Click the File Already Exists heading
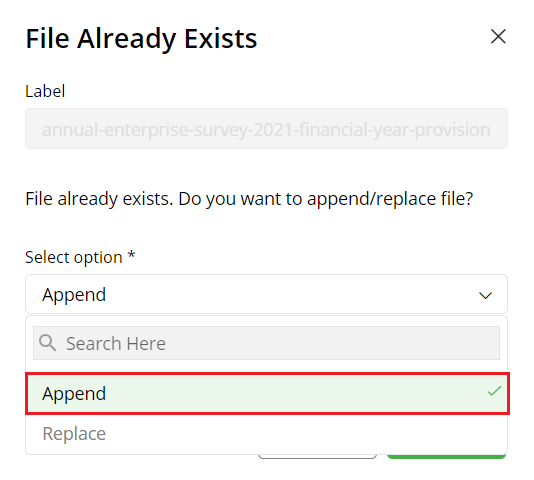 141,39
